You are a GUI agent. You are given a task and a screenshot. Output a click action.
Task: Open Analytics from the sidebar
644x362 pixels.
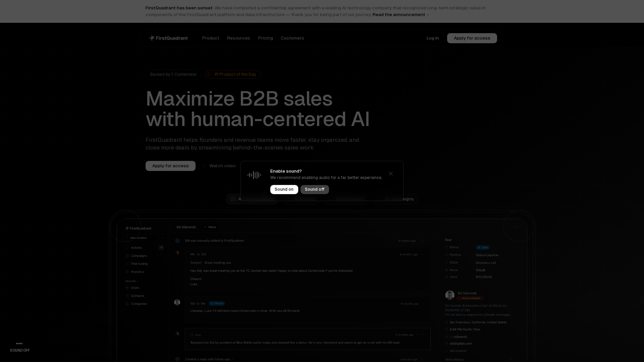pos(127,272)
